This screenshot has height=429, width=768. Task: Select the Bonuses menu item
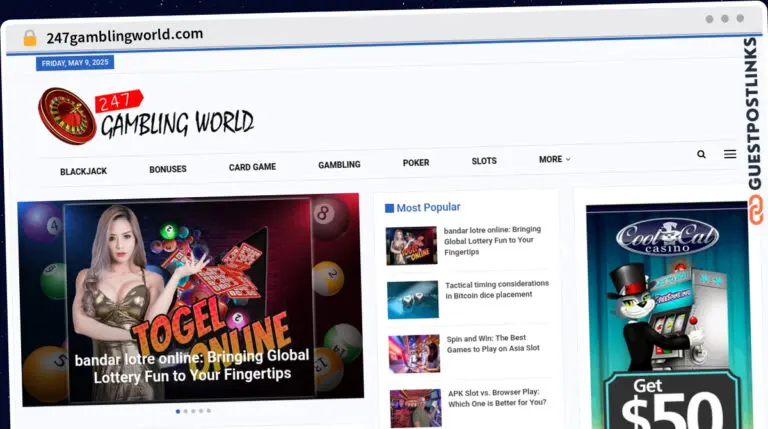(168, 170)
